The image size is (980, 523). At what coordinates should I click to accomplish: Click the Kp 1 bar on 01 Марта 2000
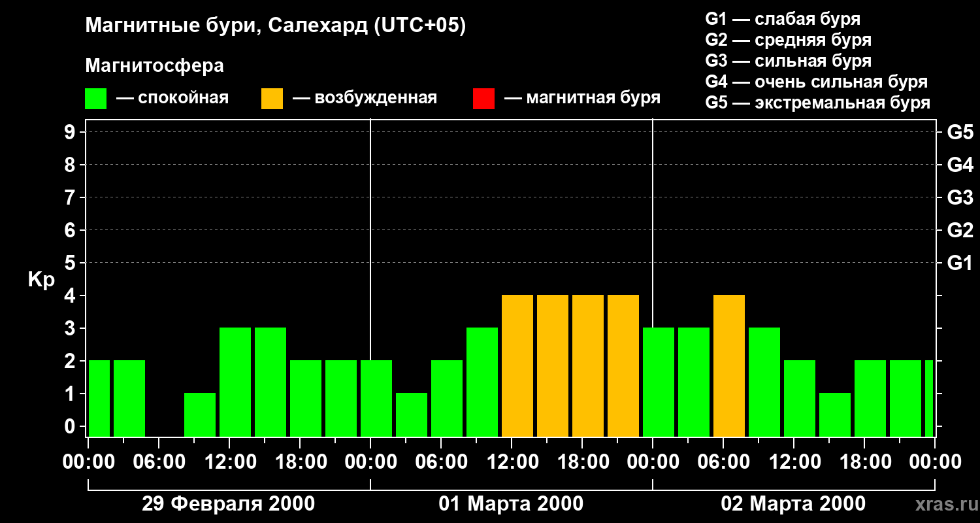(412, 414)
